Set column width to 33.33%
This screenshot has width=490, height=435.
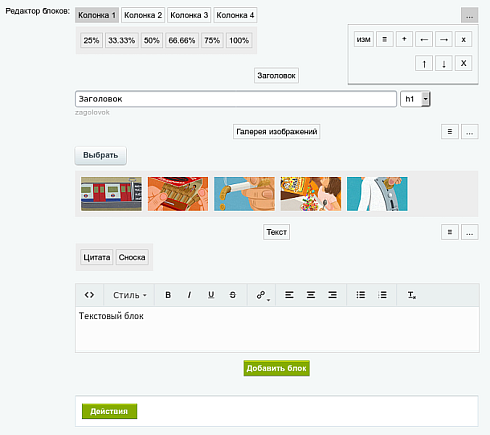pyautogui.click(x=122, y=40)
